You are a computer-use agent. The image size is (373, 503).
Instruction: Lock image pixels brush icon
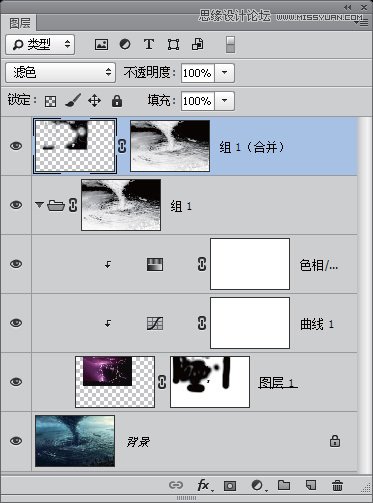[73, 100]
